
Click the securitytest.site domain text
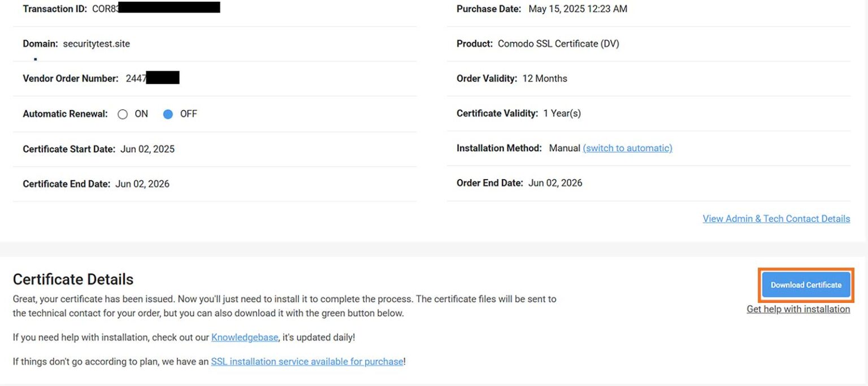point(97,44)
